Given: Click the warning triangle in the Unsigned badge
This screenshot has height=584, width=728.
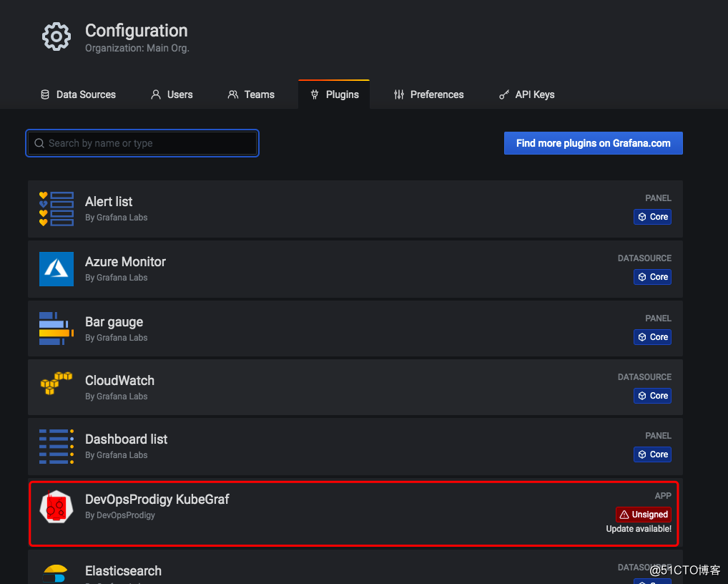Looking at the screenshot, I should coord(624,515).
